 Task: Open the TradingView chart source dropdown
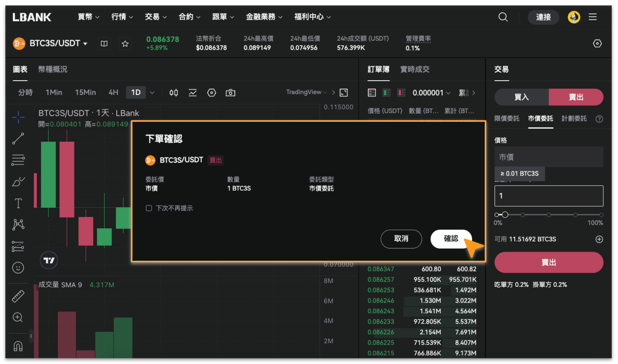pyautogui.click(x=307, y=92)
